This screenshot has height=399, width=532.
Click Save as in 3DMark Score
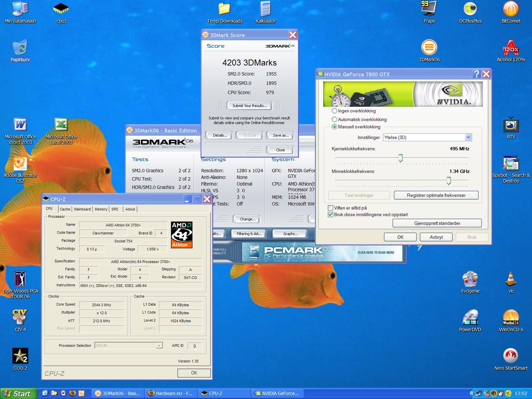pos(281,135)
